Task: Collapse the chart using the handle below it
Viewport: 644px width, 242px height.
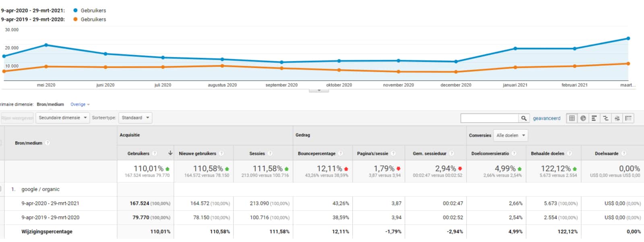Action: 319,90
